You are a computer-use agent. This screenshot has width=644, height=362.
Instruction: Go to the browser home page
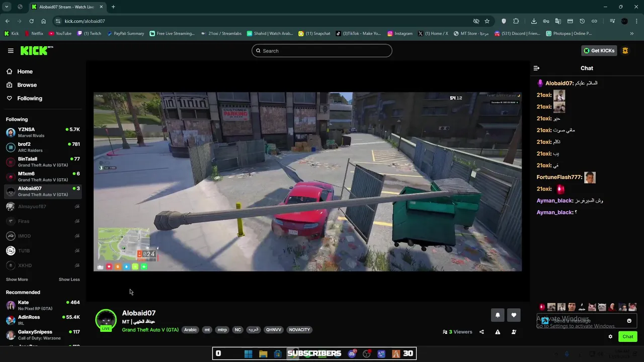click(43, 21)
